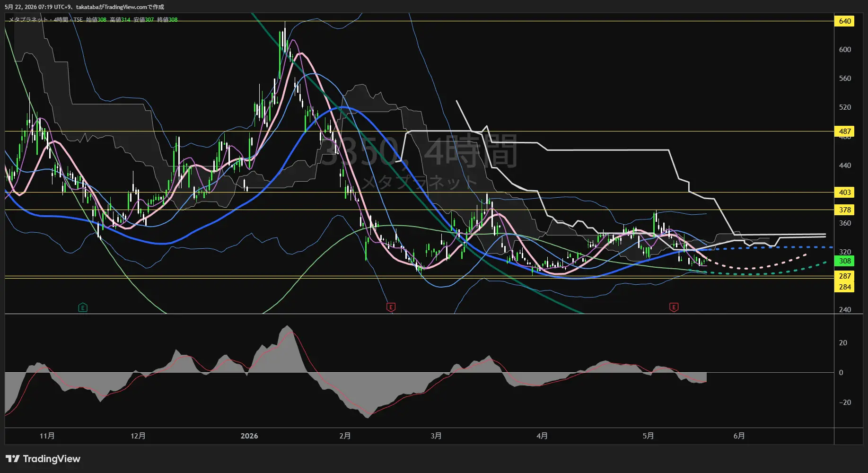Image resolution: width=868 pixels, height=473 pixels.
Task: Click the TradingView logo at bottom left
Action: 43,459
